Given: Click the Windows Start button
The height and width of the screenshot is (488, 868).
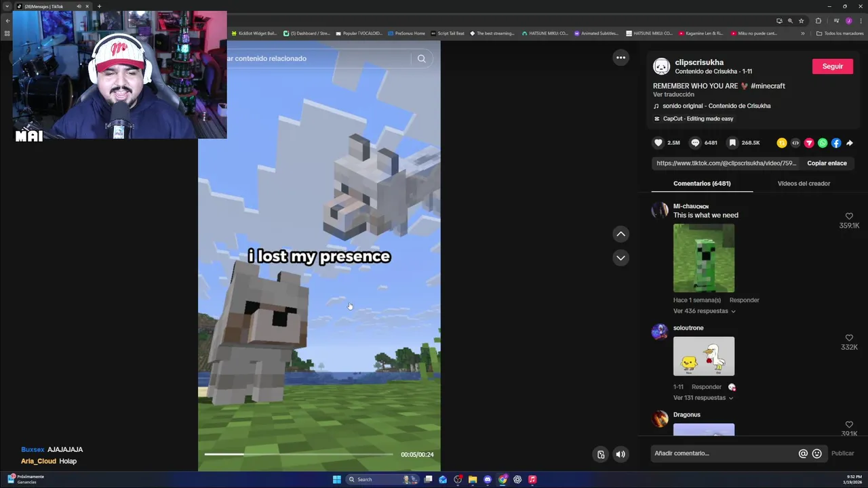Looking at the screenshot, I should [x=336, y=479].
